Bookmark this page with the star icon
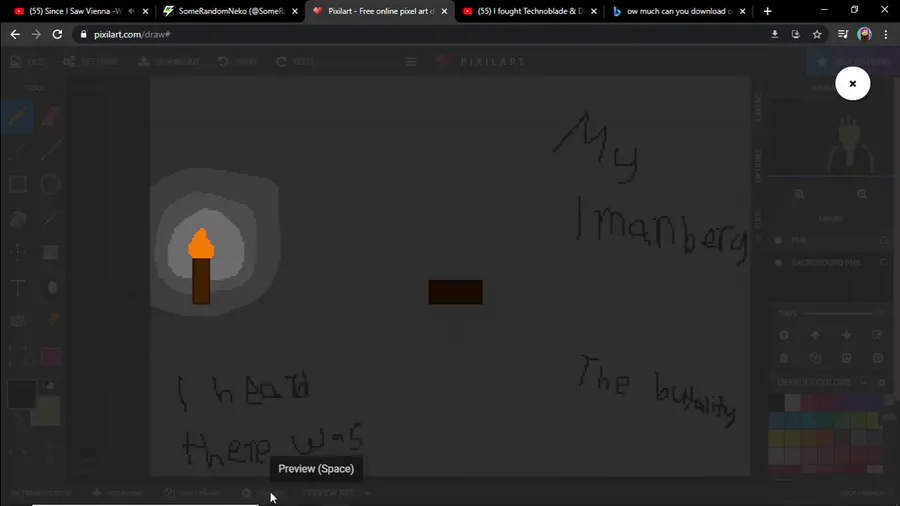Screen dimensions: 900x506 tap(817, 34)
